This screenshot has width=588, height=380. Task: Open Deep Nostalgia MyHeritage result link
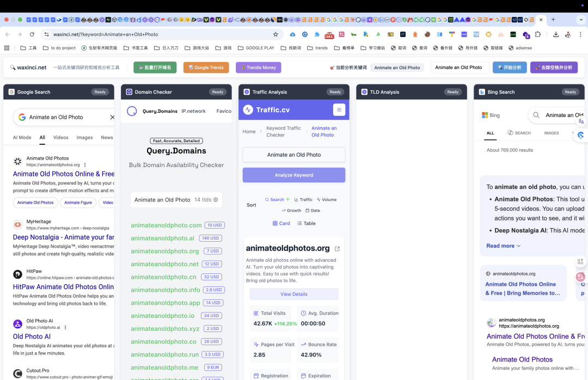click(x=63, y=237)
